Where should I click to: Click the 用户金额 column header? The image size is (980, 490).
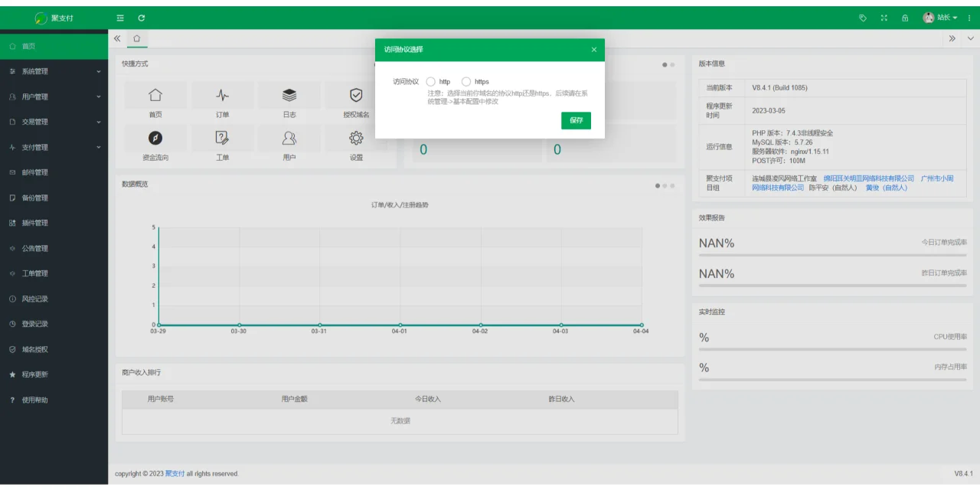point(294,399)
